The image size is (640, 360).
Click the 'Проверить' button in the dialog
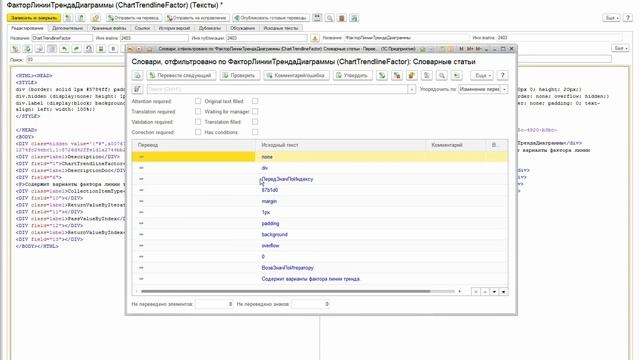click(x=239, y=76)
